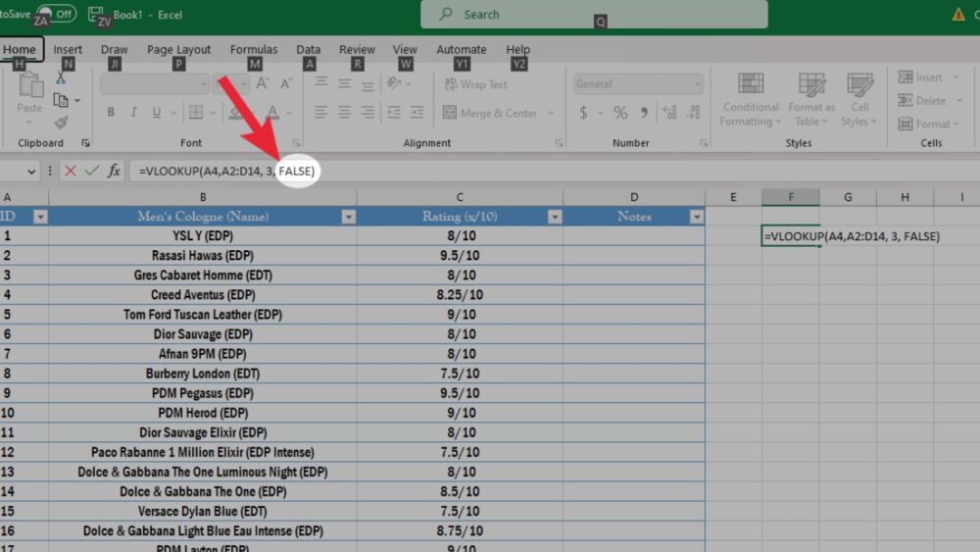Open the Merge & Center dropdown arrow
This screenshot has width=980, height=552.
pos(551,113)
